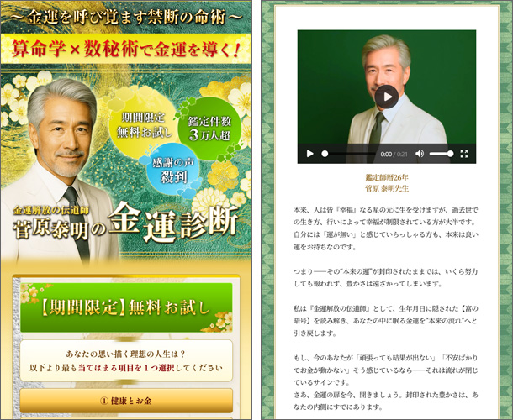Click the paragraph starting 本来、人は皆『幸福』
The image size is (513, 420).
click(x=386, y=228)
